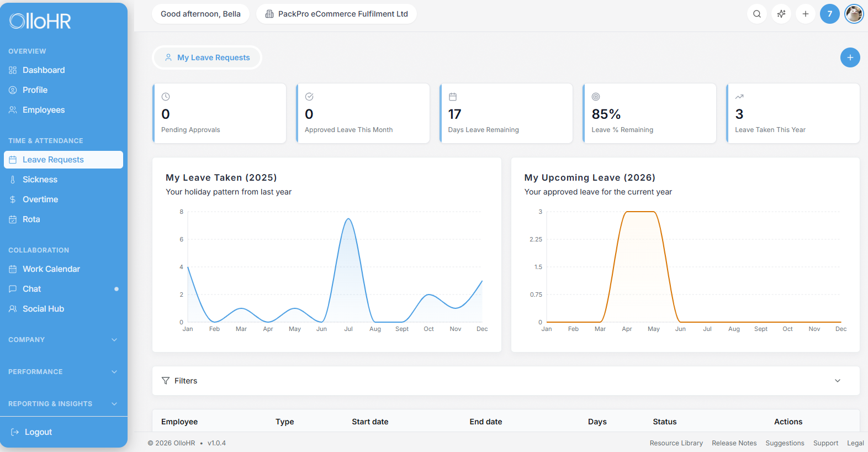Open Dashboard from the sidebar
The image size is (868, 452).
pyautogui.click(x=44, y=70)
